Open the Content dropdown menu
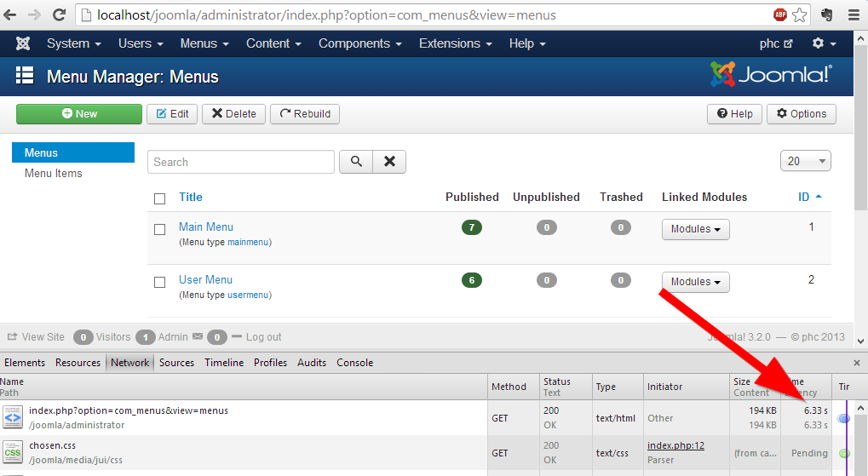This screenshot has height=476, width=868. click(273, 43)
